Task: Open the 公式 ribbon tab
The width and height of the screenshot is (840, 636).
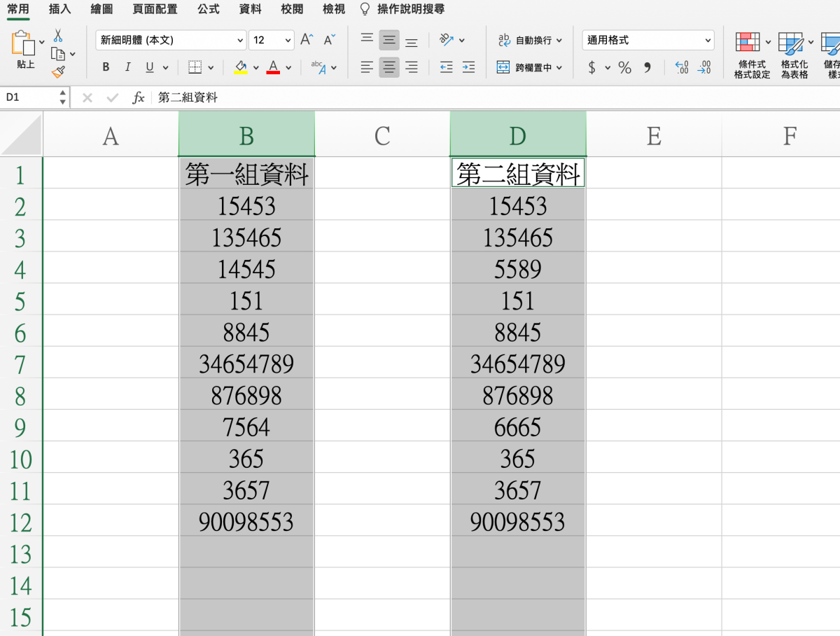Action: coord(208,9)
